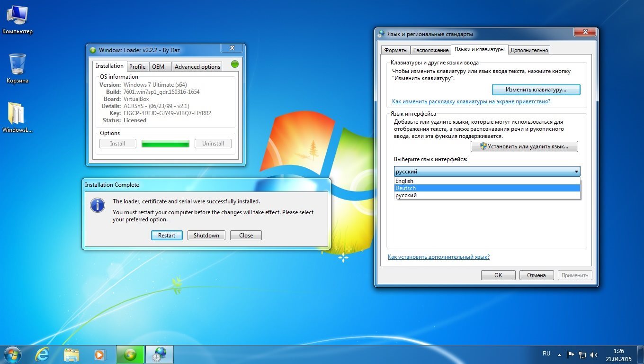Image resolution: width=644 pixels, height=364 pixels.
Task: Click the build text 7601.win7sp1_gdr.150316-1654
Action: click(161, 92)
